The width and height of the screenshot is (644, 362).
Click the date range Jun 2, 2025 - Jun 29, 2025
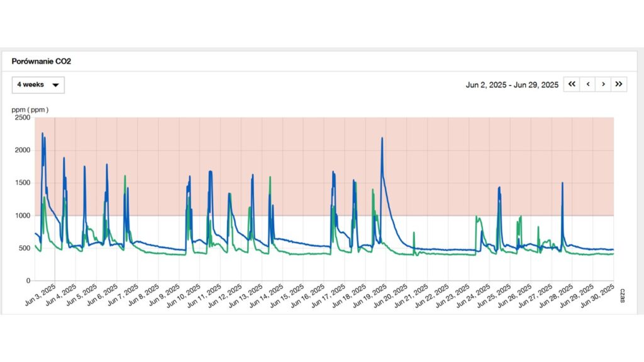click(x=512, y=85)
